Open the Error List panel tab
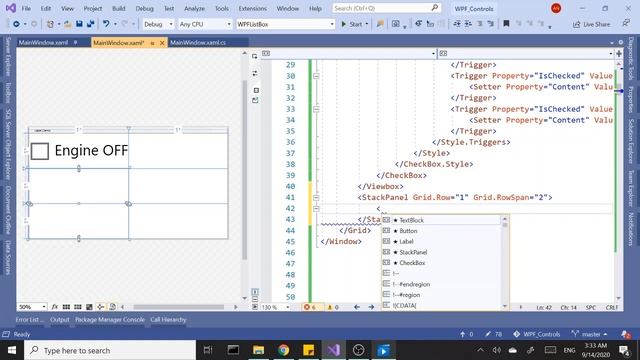The image size is (640, 360). click(x=29, y=320)
